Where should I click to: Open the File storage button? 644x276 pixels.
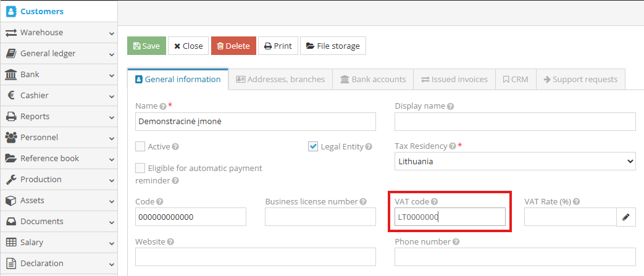(333, 46)
